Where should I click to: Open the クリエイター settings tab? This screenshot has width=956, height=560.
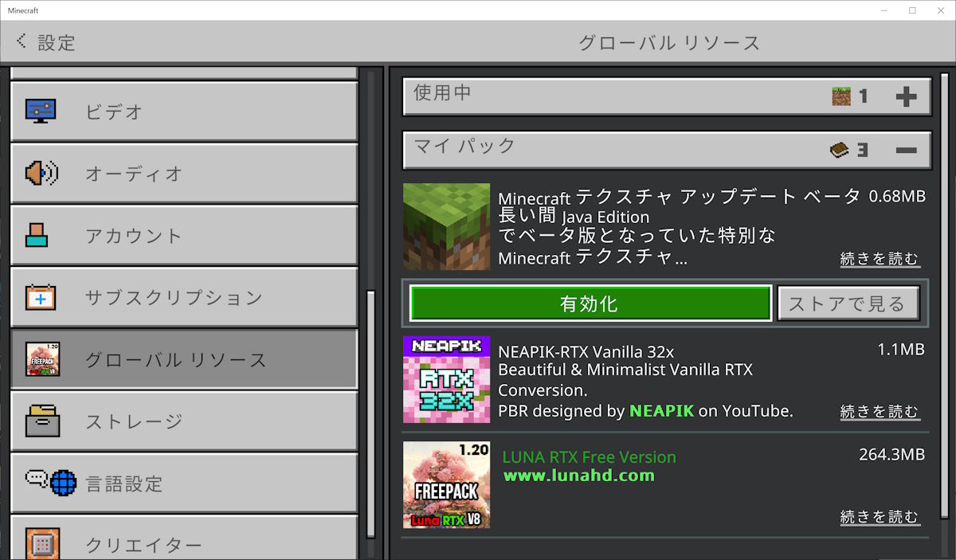[184, 538]
